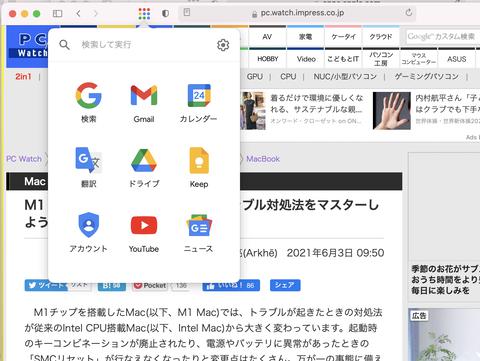This screenshot has width=480, height=361.
Task: Open launcher settings gear icon
Action: click(x=223, y=45)
